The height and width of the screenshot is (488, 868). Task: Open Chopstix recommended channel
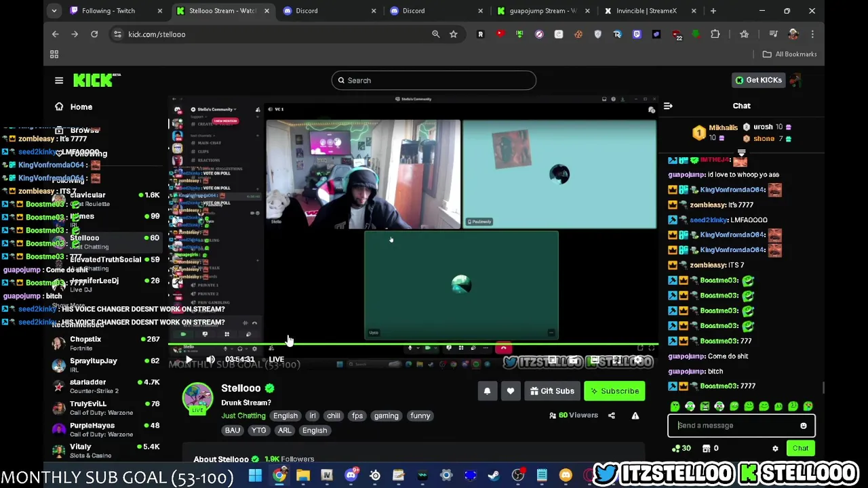[105, 343]
